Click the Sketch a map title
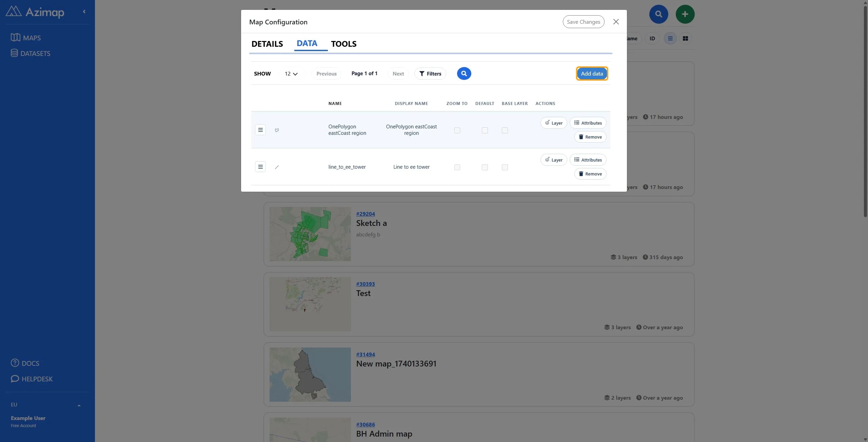This screenshot has height=442, width=868. point(371,223)
